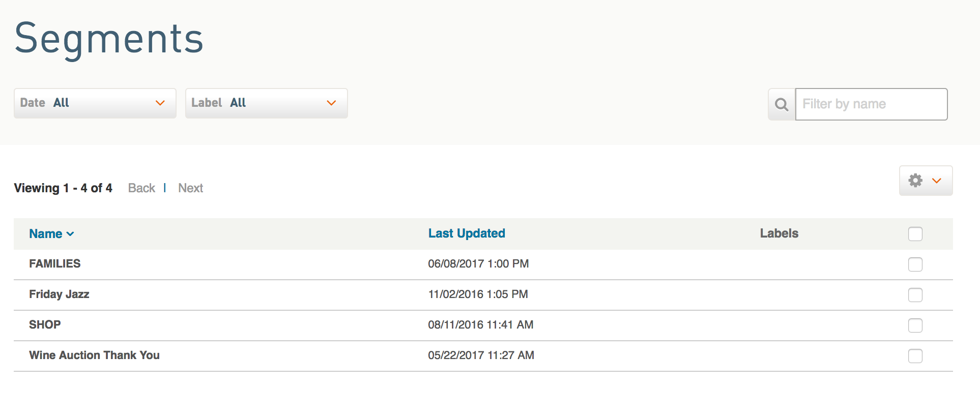Sort by Last Updated column
The height and width of the screenshot is (414, 980).
(467, 233)
